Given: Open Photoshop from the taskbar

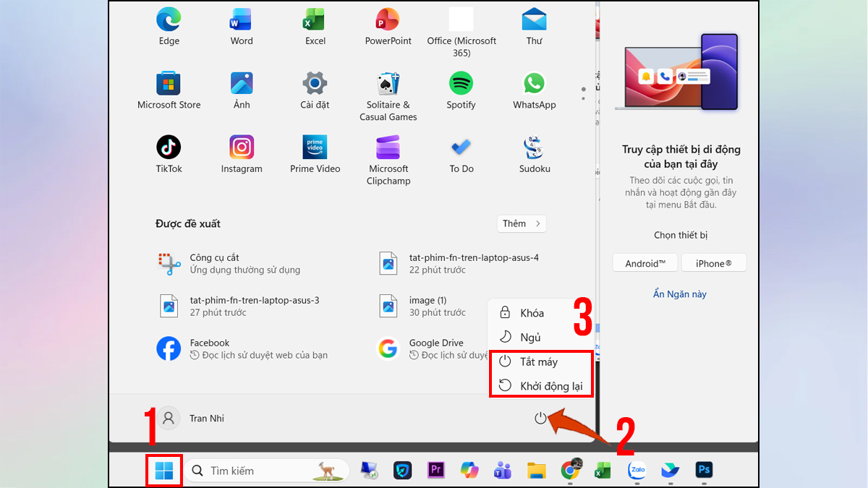Looking at the screenshot, I should coord(703,470).
